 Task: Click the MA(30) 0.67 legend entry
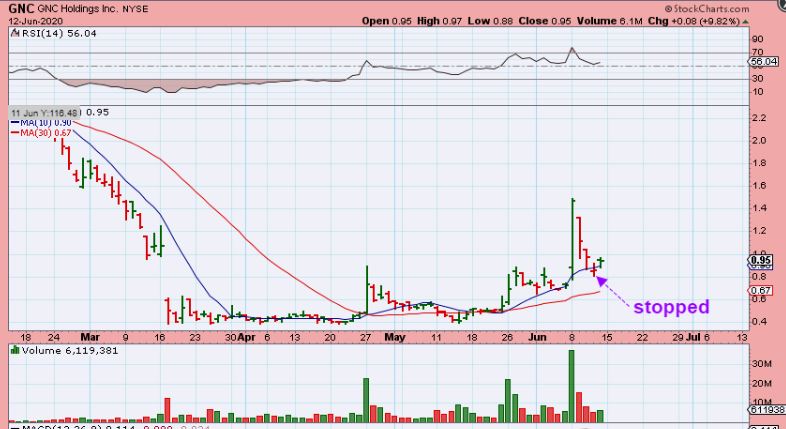[41, 133]
